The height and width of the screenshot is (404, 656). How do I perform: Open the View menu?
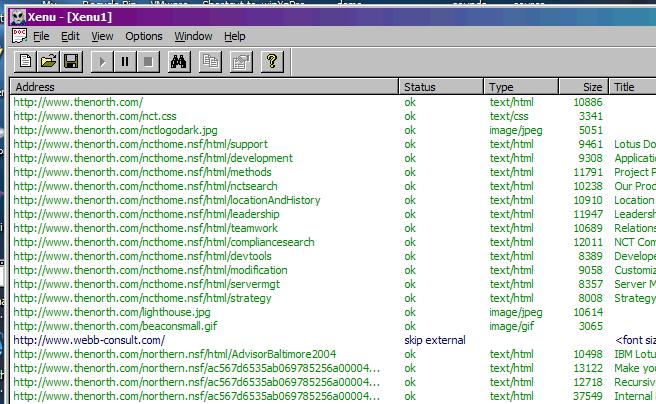point(102,36)
